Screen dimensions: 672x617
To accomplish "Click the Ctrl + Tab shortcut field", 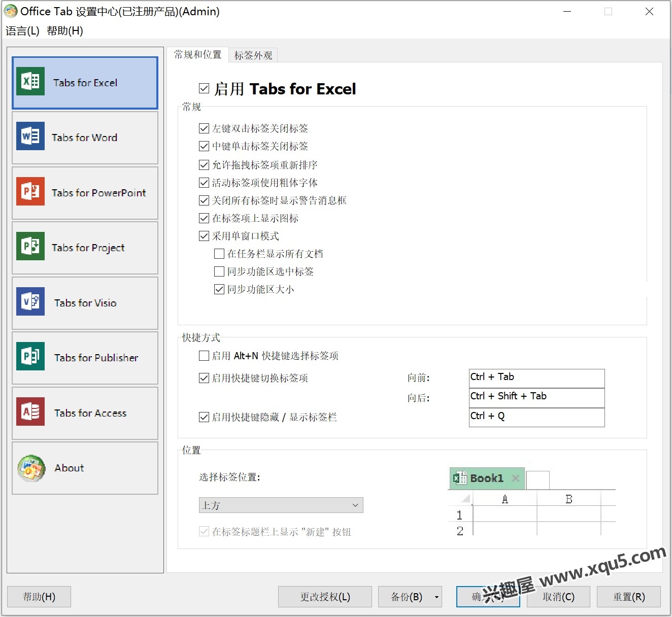I will point(537,378).
